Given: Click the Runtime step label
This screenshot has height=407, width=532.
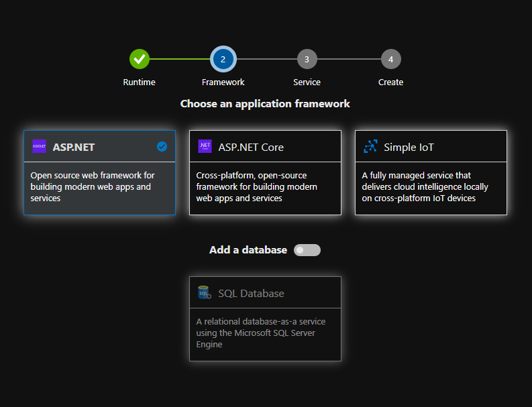Looking at the screenshot, I should 139,82.
